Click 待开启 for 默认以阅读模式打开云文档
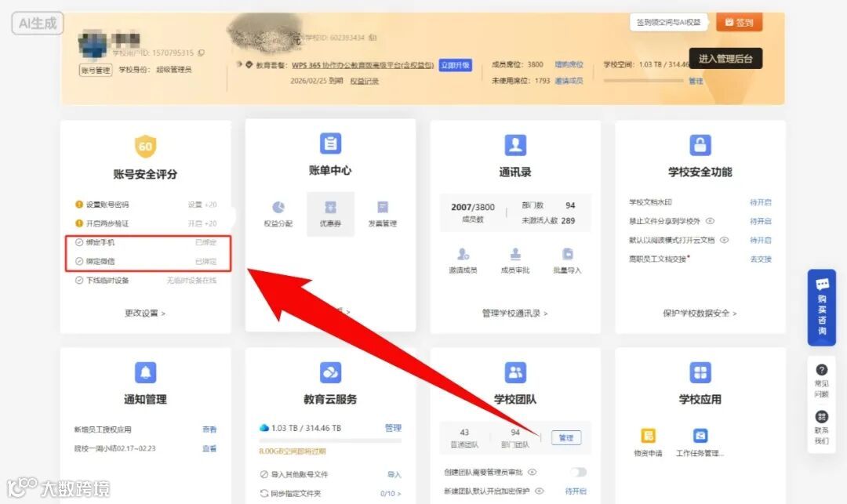The image size is (847, 504). [761, 240]
